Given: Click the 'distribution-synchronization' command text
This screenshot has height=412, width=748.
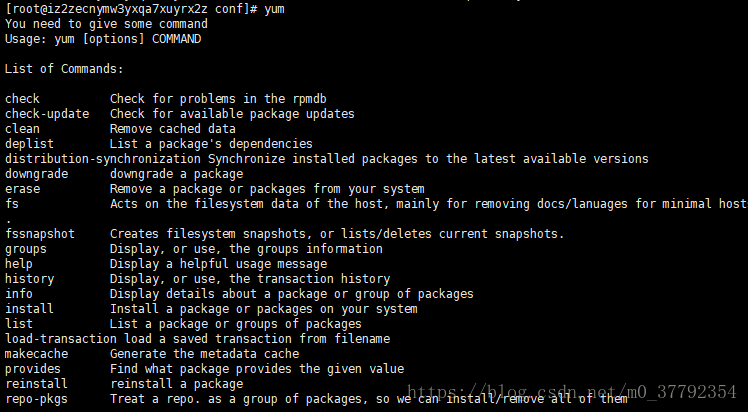Looking at the screenshot, I should point(103,159).
